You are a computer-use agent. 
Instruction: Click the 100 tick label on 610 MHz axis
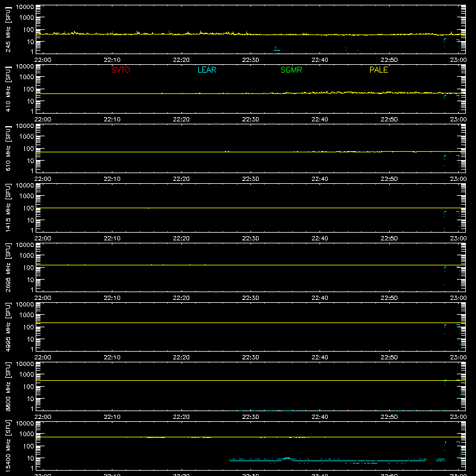tap(29, 149)
